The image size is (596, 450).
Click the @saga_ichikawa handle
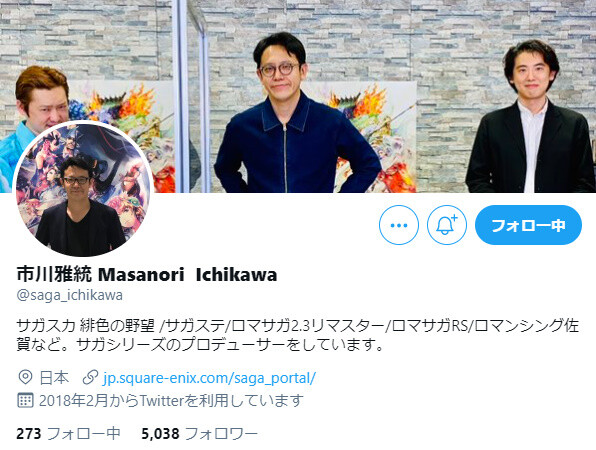click(x=70, y=295)
